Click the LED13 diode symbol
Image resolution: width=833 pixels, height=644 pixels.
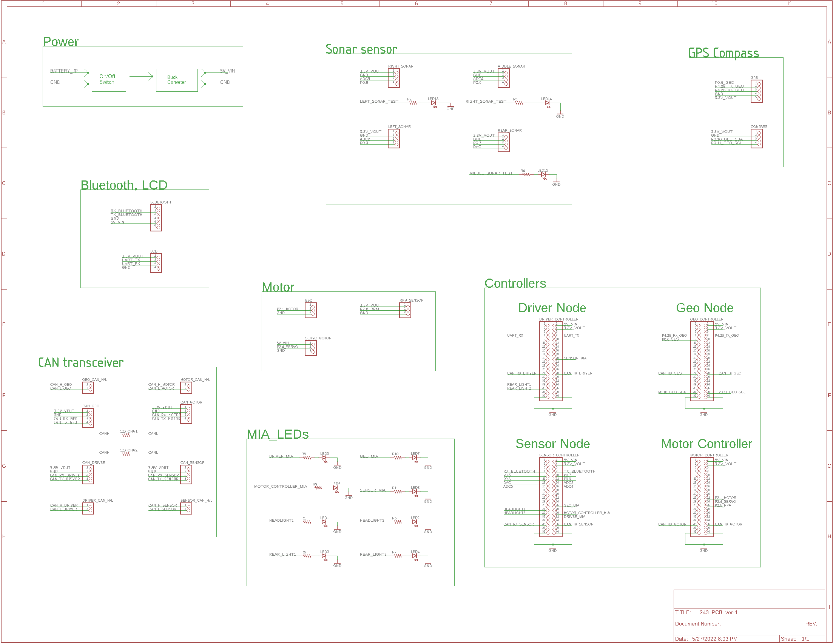pos(433,103)
